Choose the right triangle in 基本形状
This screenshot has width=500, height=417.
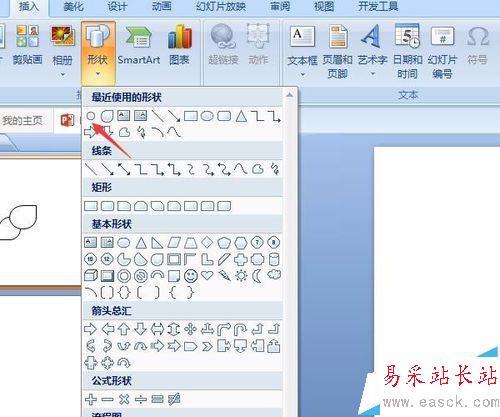(157, 243)
